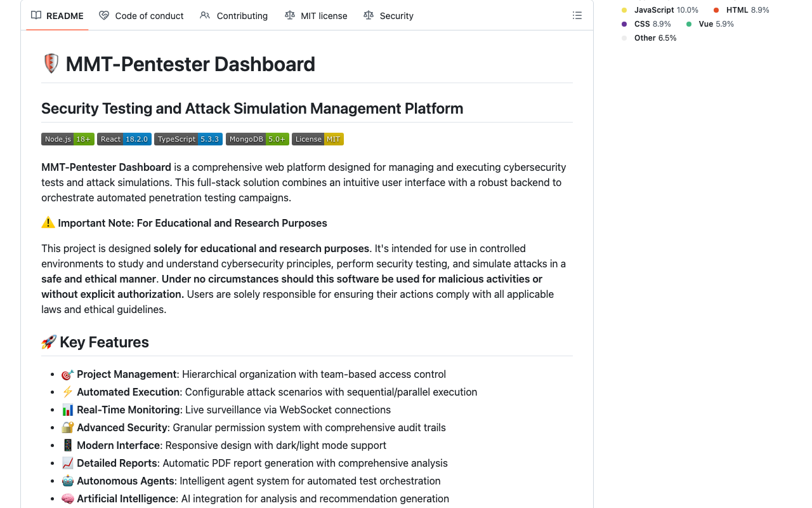Open the Security tab

[388, 16]
